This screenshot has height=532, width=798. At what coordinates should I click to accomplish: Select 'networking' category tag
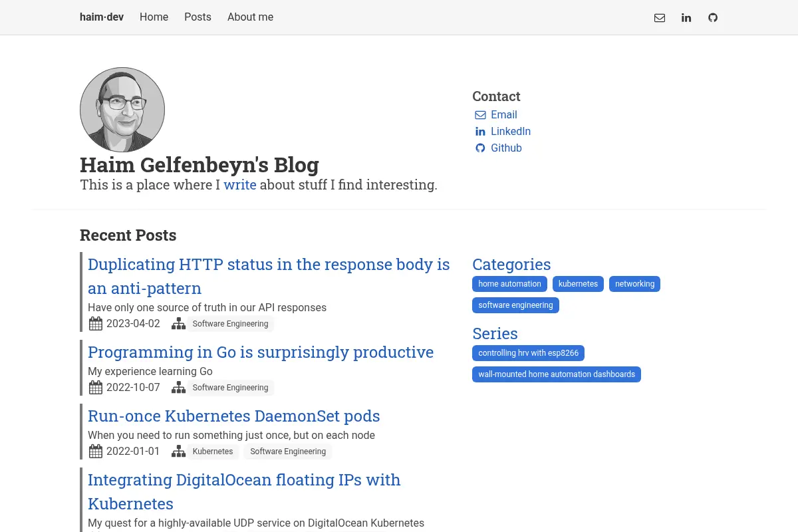pos(634,284)
